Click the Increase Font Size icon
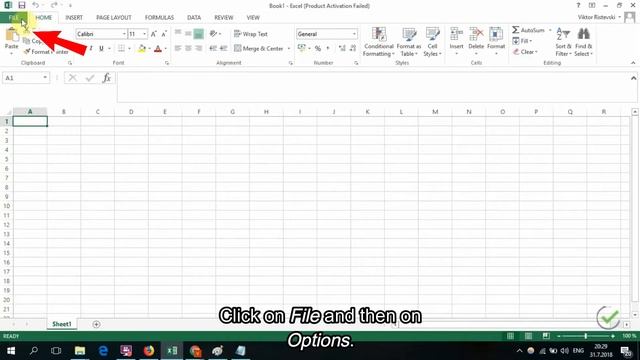The height and width of the screenshot is (360, 640). tap(153, 34)
